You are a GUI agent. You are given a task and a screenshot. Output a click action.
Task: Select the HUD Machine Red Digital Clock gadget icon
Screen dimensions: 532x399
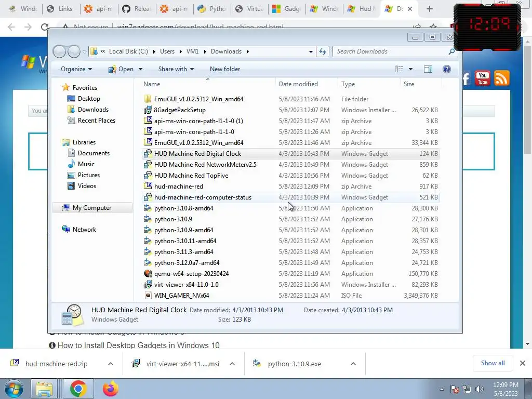click(x=148, y=154)
